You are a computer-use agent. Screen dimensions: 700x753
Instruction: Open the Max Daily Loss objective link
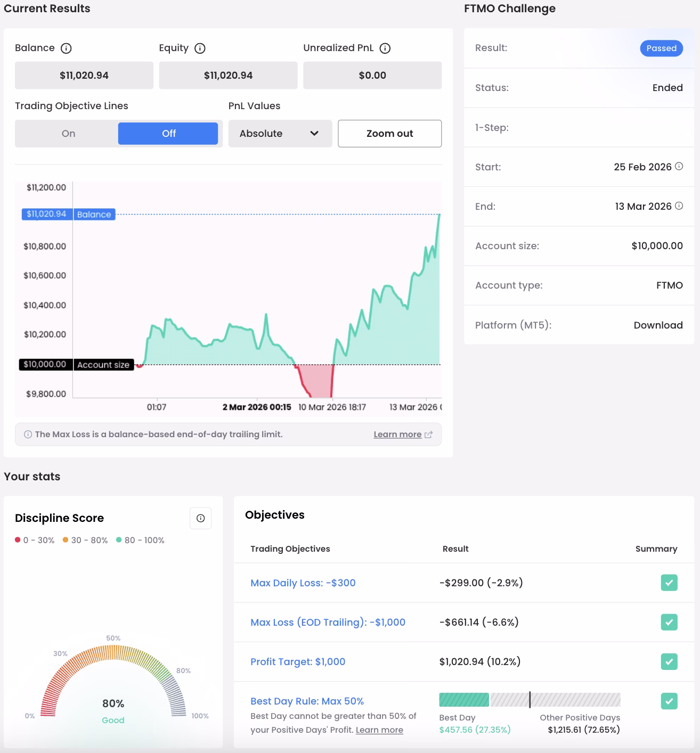[303, 583]
